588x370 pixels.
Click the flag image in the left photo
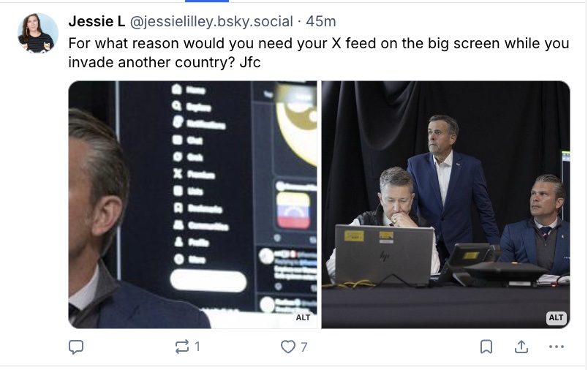(293, 211)
